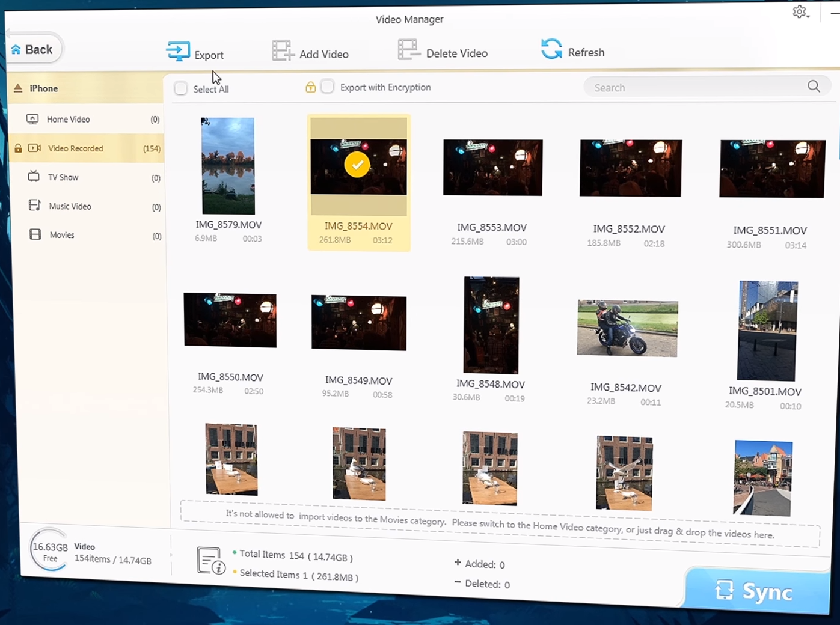Click the file info icon by Total Items
Viewport: 840px width, 625px height.
210,561
